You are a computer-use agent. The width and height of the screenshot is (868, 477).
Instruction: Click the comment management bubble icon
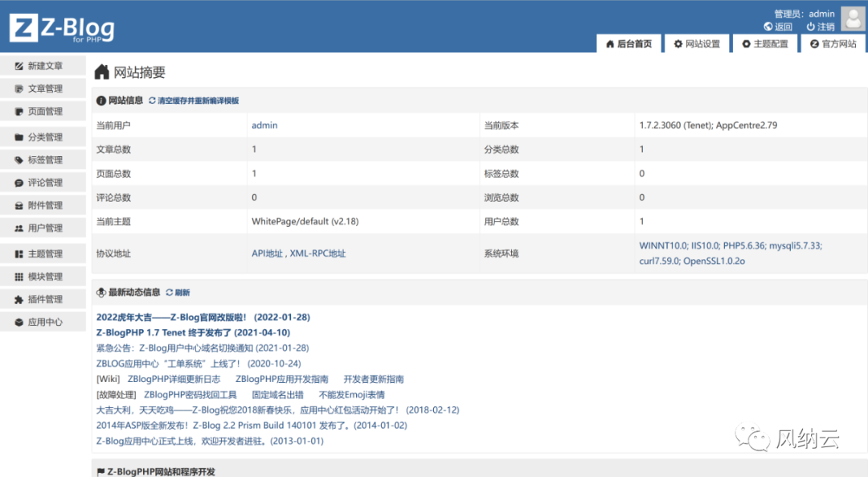[x=18, y=183]
